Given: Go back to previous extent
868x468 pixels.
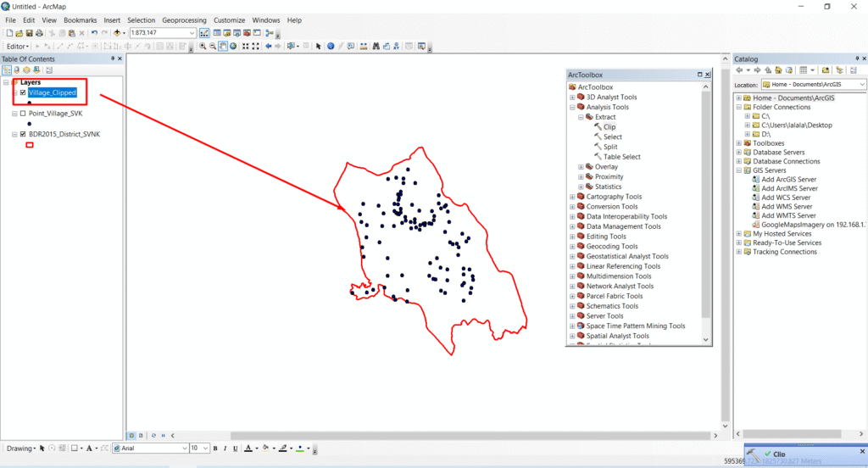Looking at the screenshot, I should click(269, 47).
